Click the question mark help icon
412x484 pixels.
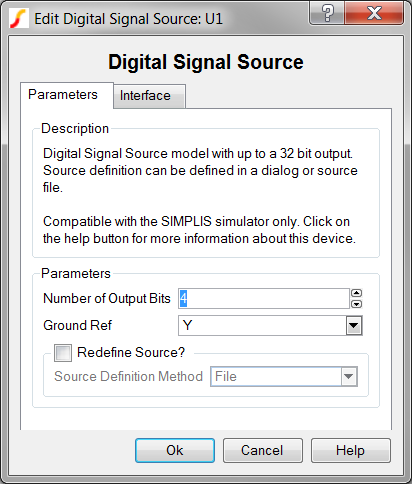click(x=327, y=13)
